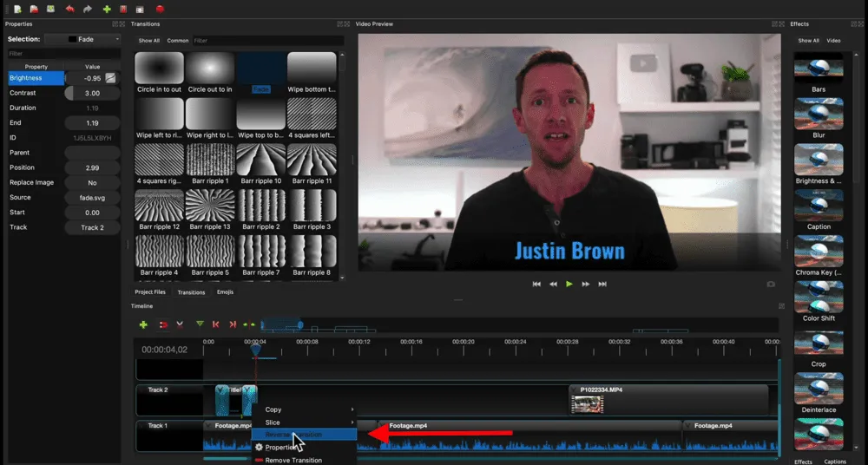Click Remove Transition in the context menu

(x=293, y=461)
